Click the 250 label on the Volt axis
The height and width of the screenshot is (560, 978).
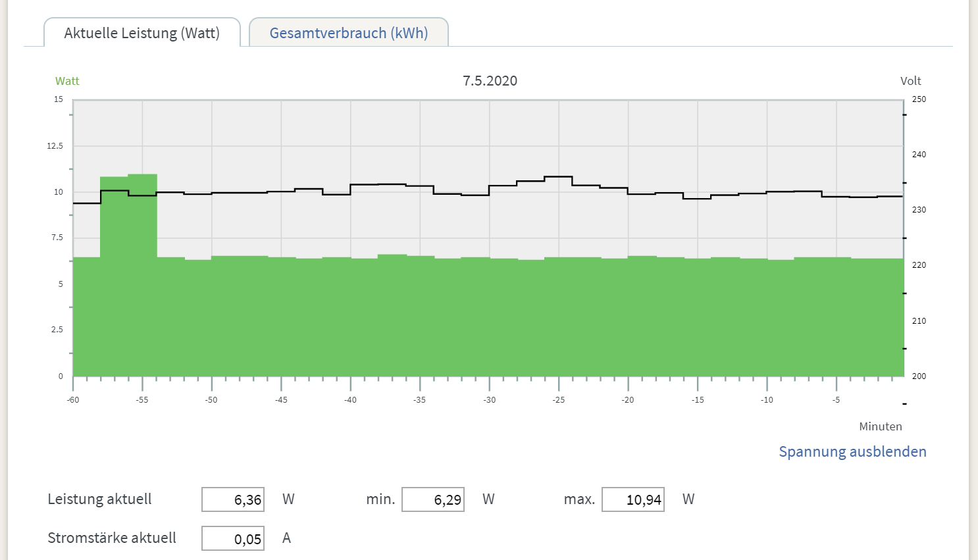(919, 99)
